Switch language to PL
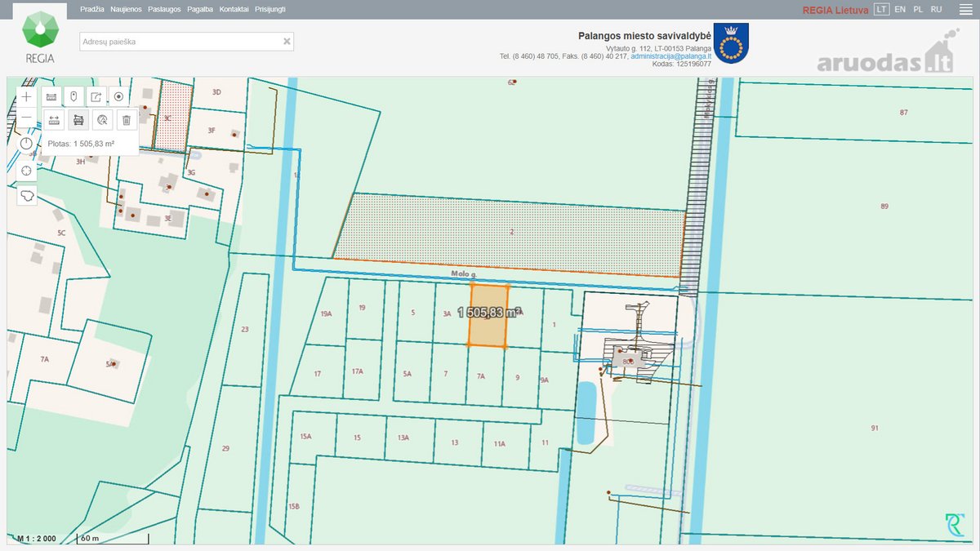Image resolution: width=980 pixels, height=551 pixels. click(918, 9)
